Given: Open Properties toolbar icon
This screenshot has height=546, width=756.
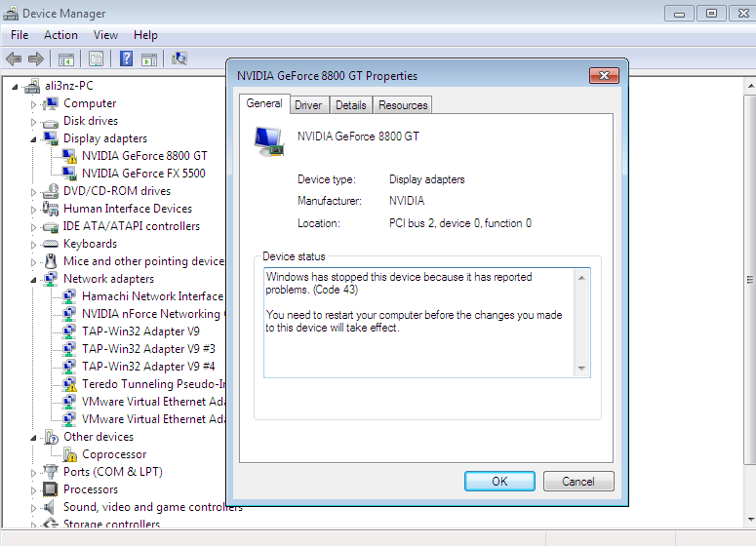Looking at the screenshot, I should click(x=96, y=59).
